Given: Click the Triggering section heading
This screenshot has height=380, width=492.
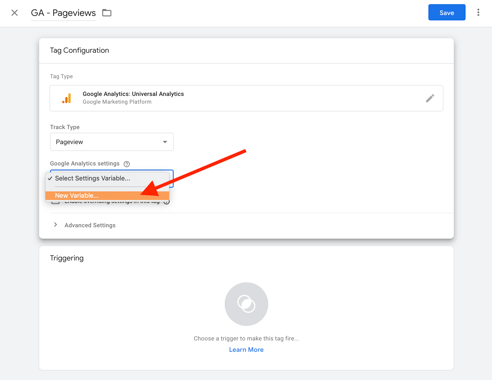Looking at the screenshot, I should coord(67,258).
